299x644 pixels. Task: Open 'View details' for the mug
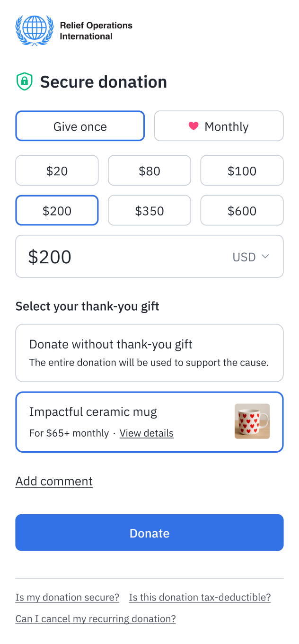pyautogui.click(x=147, y=433)
